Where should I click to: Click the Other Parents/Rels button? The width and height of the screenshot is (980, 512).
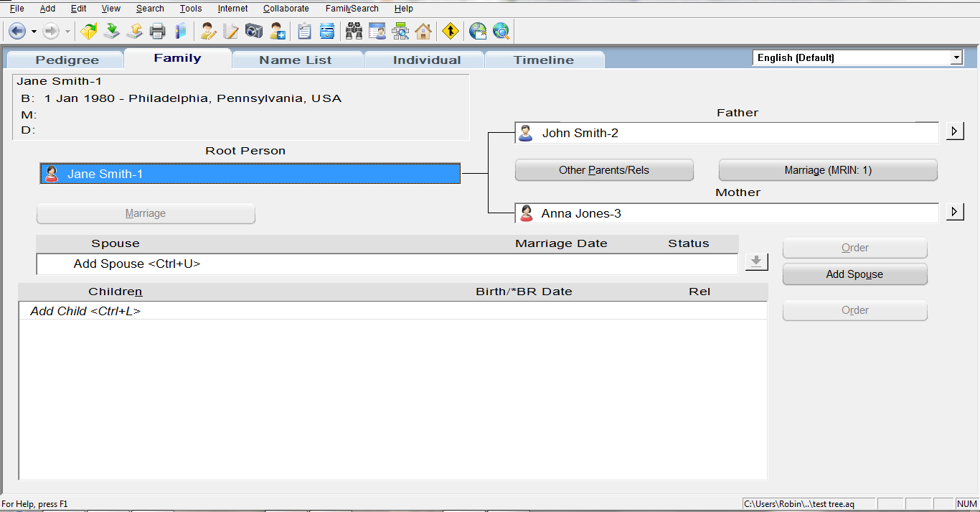pyautogui.click(x=603, y=169)
